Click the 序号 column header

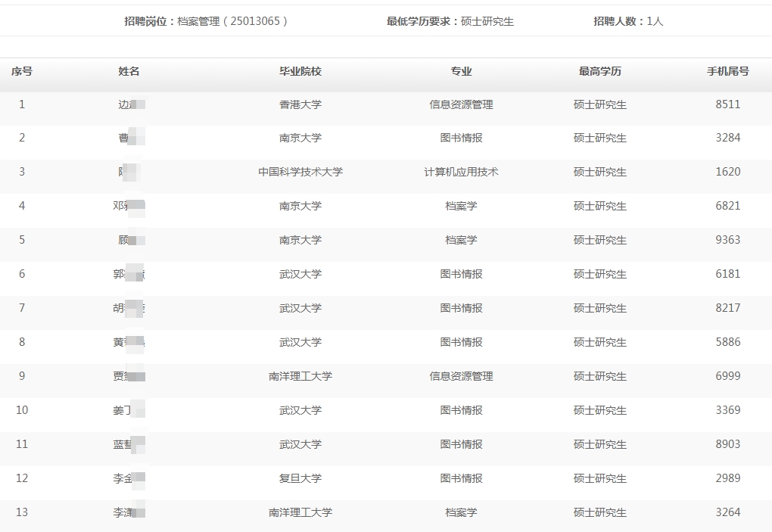click(x=21, y=71)
